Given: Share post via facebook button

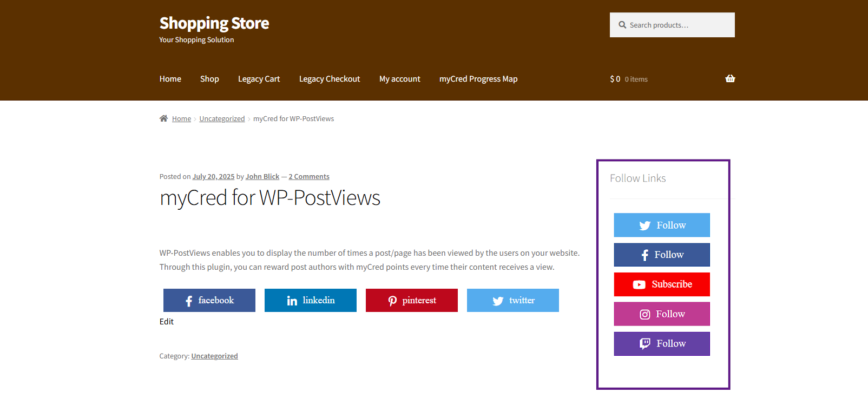Looking at the screenshot, I should coord(209,301).
